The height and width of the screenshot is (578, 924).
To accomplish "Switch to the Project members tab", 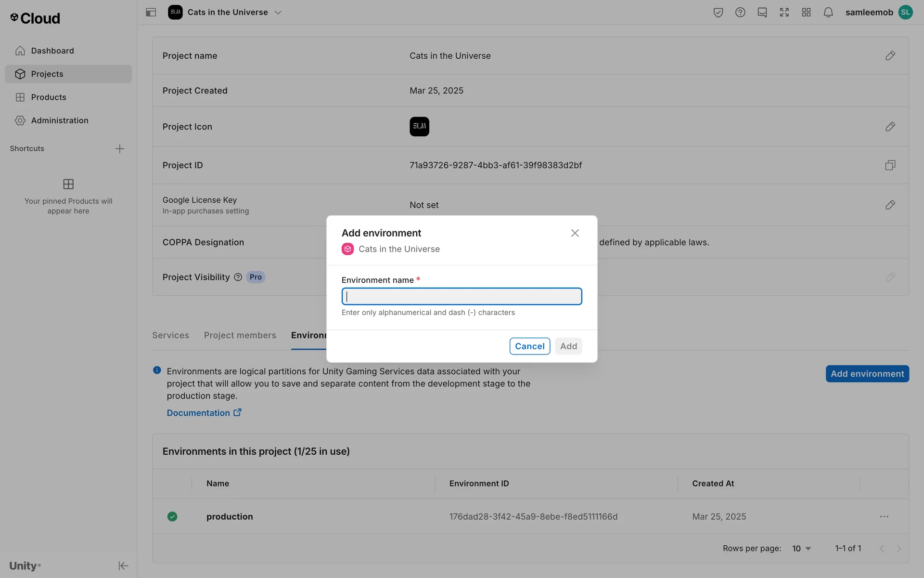I will (x=240, y=335).
